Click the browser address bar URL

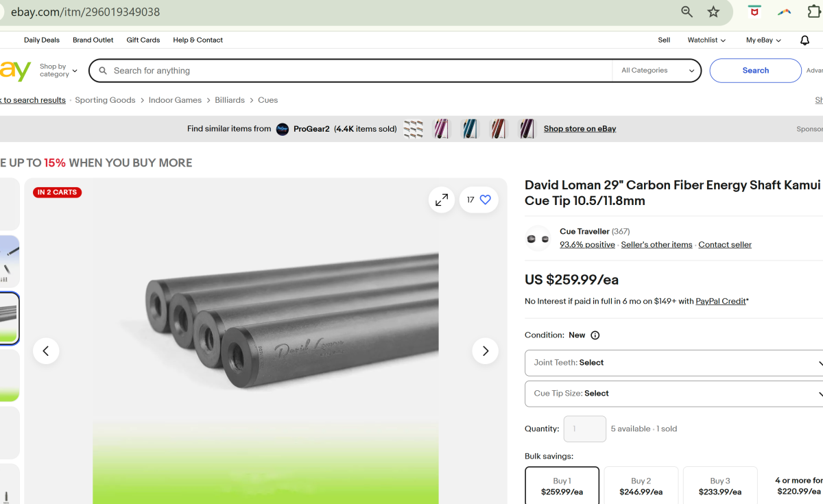coord(86,12)
